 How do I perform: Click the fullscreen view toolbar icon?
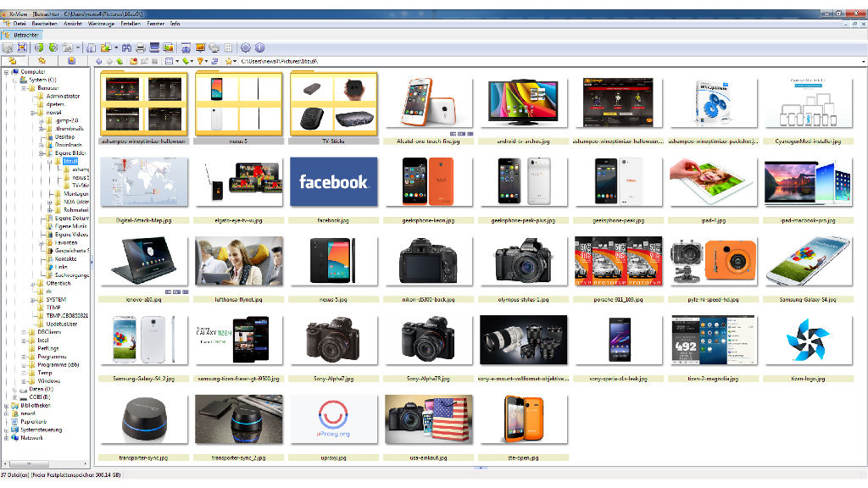pyautogui.click(x=21, y=48)
